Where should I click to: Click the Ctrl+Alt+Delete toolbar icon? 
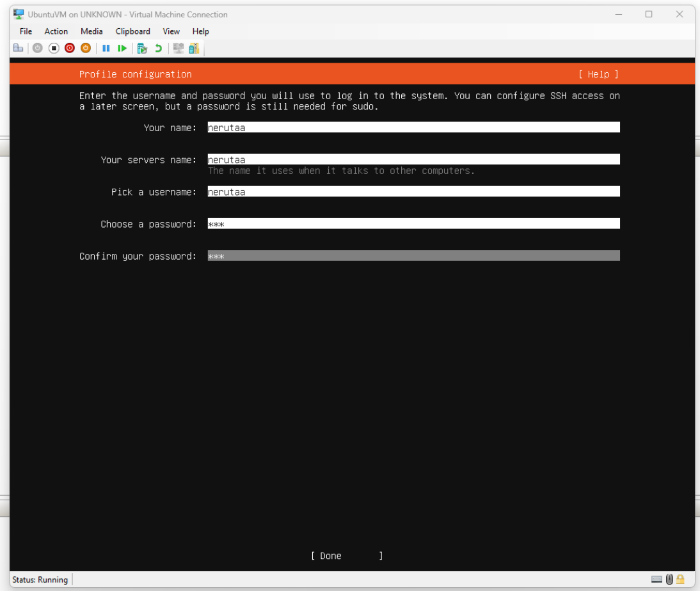coord(18,48)
